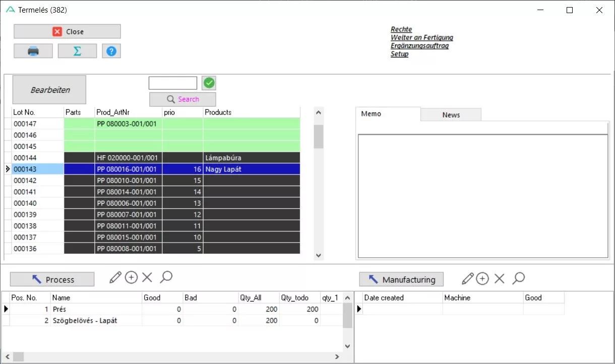Click the Search button
Image resolution: width=615 pixels, height=364 pixels.
(x=182, y=99)
